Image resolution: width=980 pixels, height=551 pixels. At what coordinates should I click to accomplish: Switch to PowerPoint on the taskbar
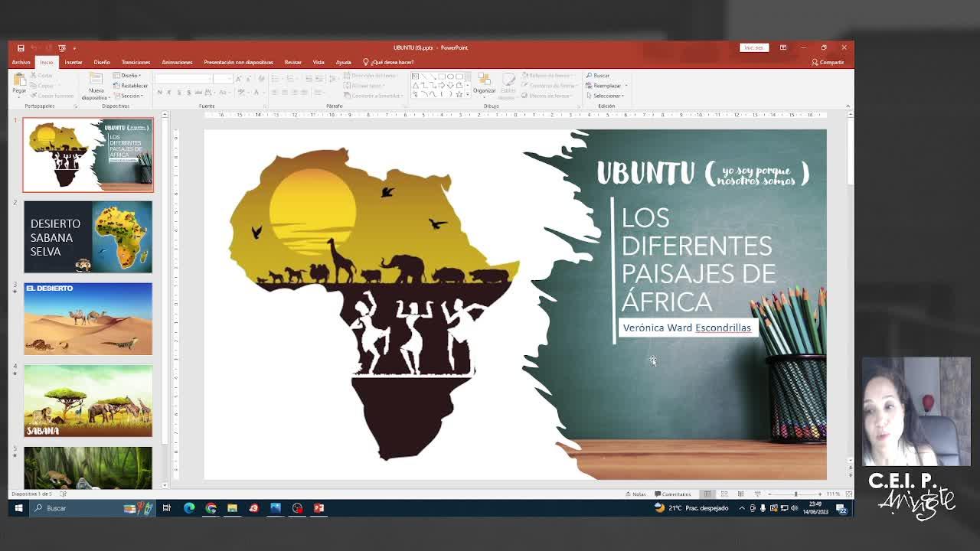(x=318, y=508)
